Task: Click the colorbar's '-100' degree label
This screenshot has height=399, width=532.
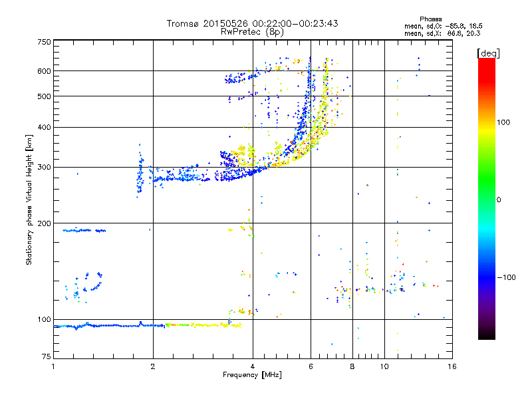Action: (x=506, y=277)
